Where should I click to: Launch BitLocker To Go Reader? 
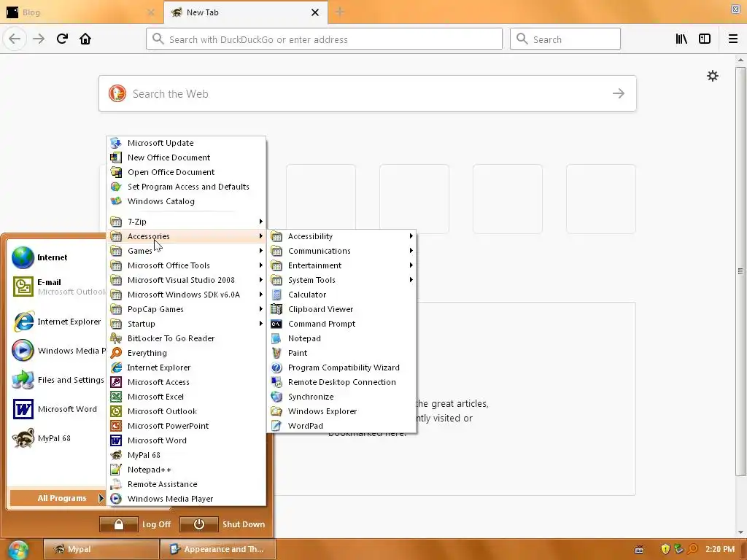186,338
